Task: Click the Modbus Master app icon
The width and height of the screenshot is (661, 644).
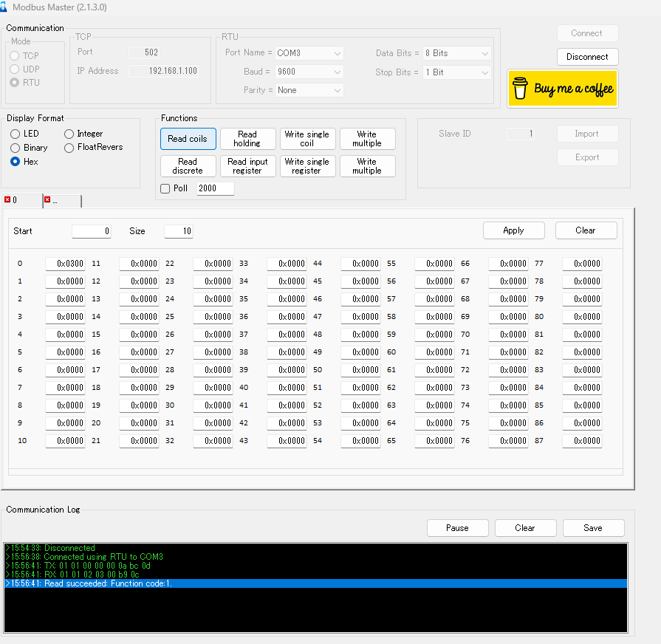Action: [x=4, y=7]
